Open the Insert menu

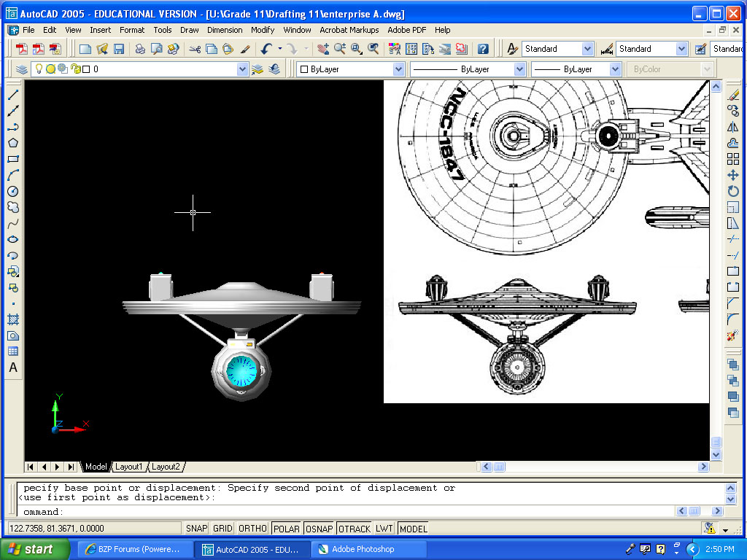click(100, 30)
